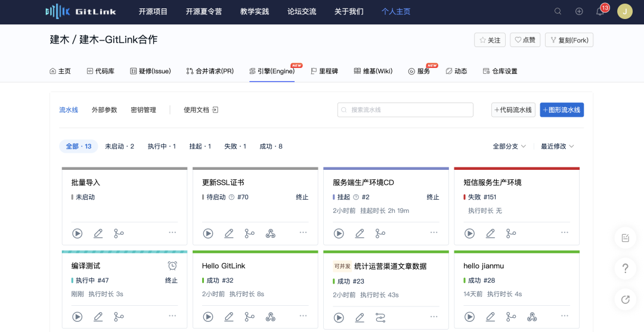Viewport: 644px width, 332px height.
Task: Click the GitLink logo
Action: click(x=80, y=11)
